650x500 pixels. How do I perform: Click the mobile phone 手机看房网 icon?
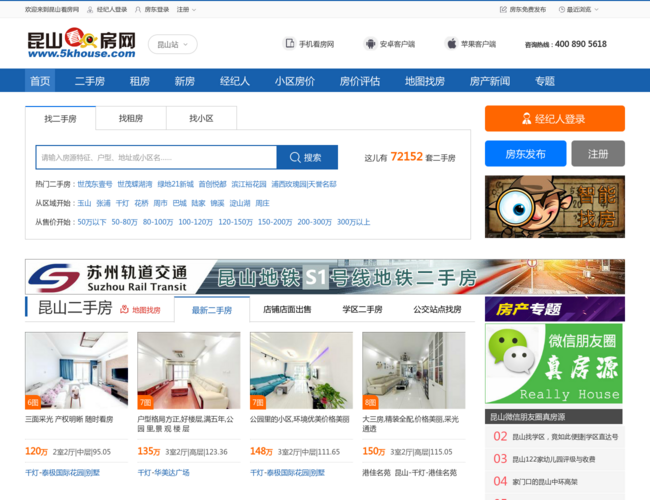point(291,44)
